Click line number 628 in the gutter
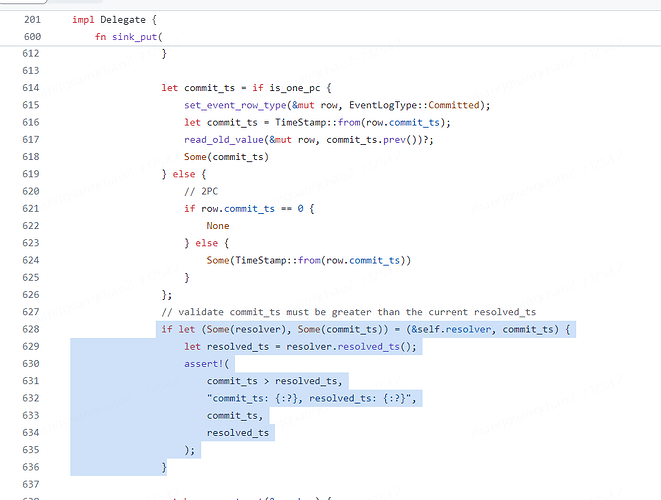Screen dimensions: 661x500 click(31, 329)
